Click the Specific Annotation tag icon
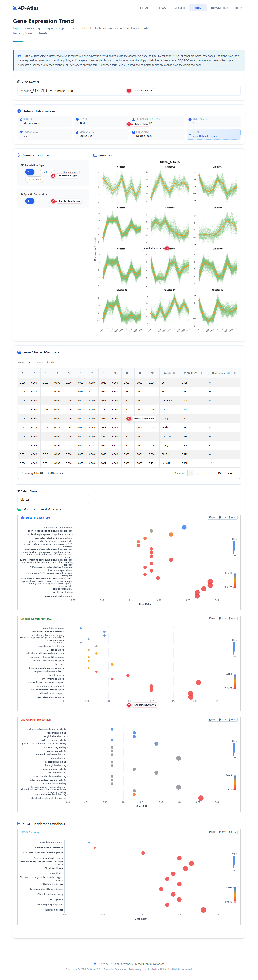The width and height of the screenshot is (258, 980). pyautogui.click(x=22, y=194)
